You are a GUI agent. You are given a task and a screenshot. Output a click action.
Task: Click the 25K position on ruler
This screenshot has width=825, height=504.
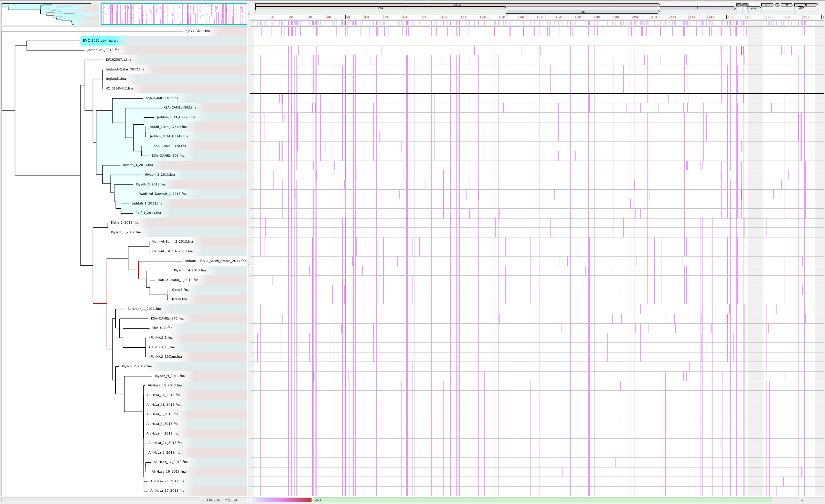pos(730,17)
